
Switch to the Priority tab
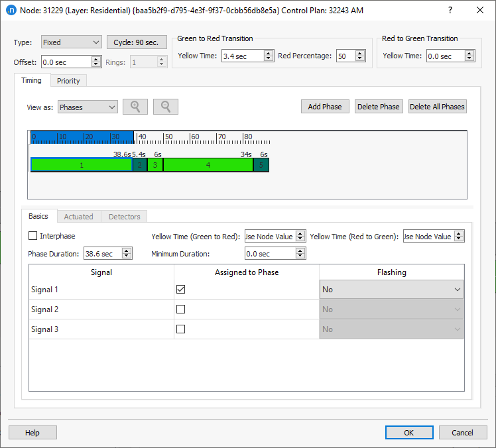68,81
